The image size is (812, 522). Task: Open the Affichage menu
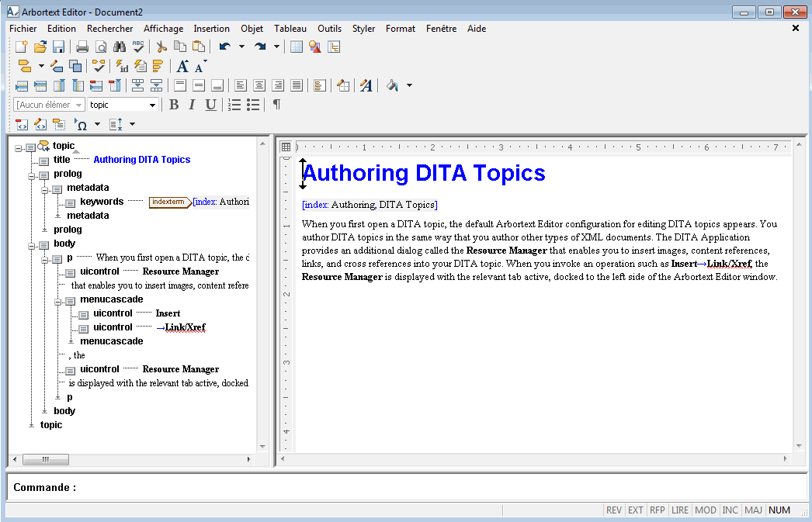163,29
